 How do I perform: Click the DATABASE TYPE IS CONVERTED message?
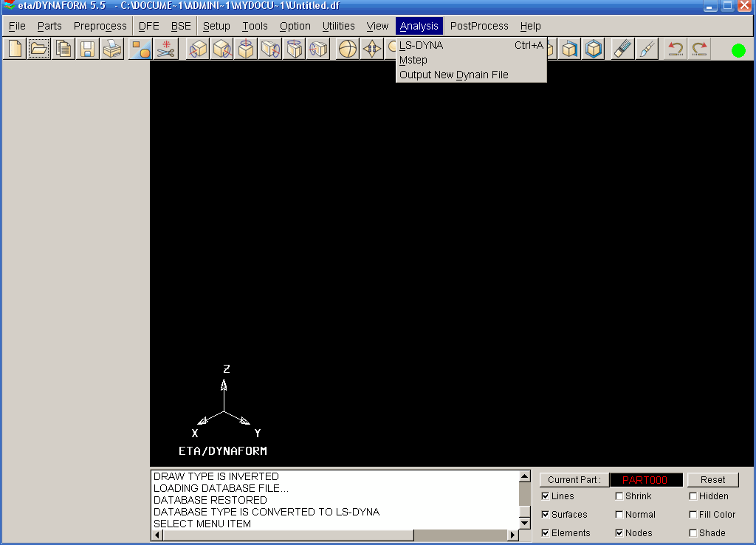click(267, 512)
